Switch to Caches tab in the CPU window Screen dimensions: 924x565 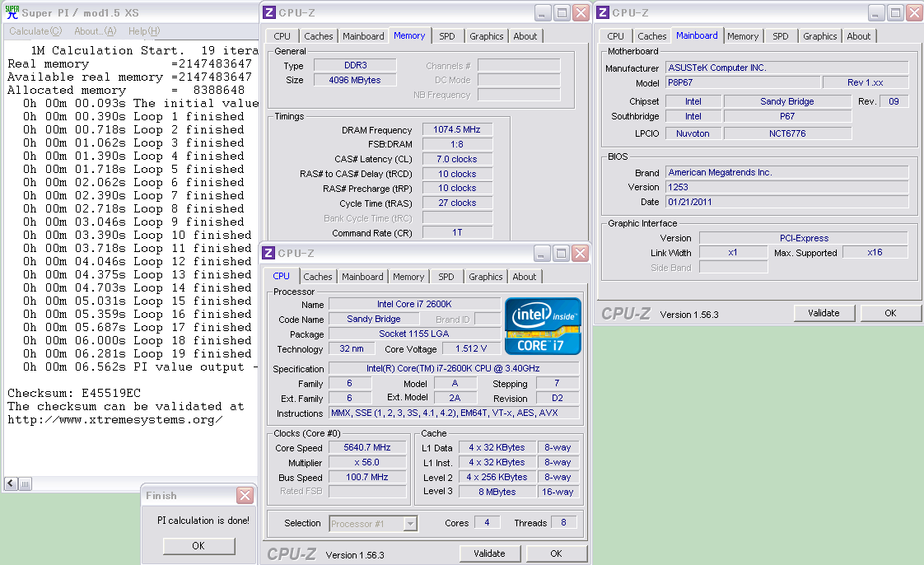pyautogui.click(x=318, y=276)
